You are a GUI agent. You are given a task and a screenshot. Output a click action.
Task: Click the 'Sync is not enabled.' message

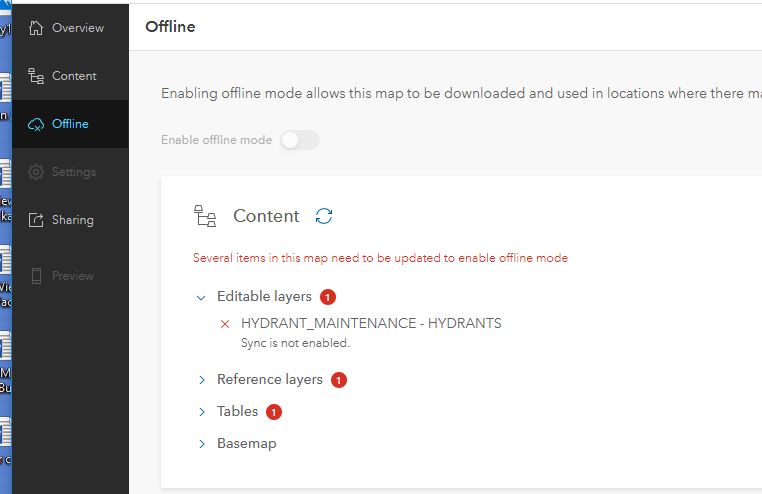click(x=295, y=343)
